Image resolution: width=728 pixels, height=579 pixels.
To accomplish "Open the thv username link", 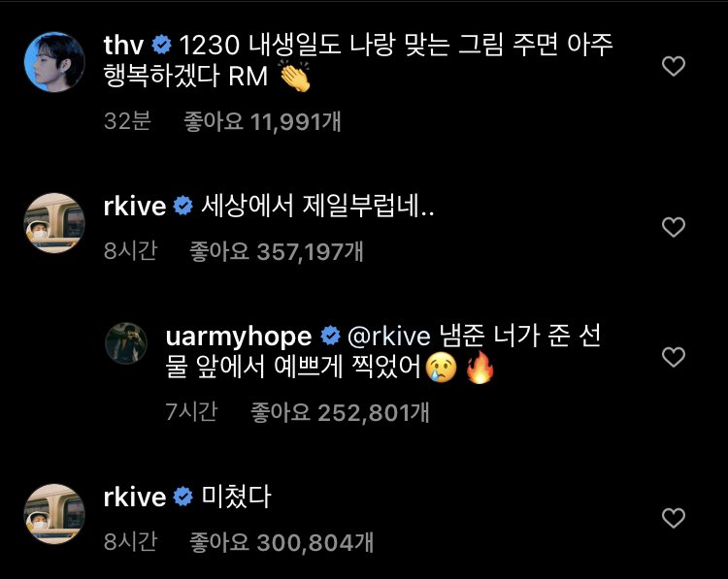I will tap(123, 45).
